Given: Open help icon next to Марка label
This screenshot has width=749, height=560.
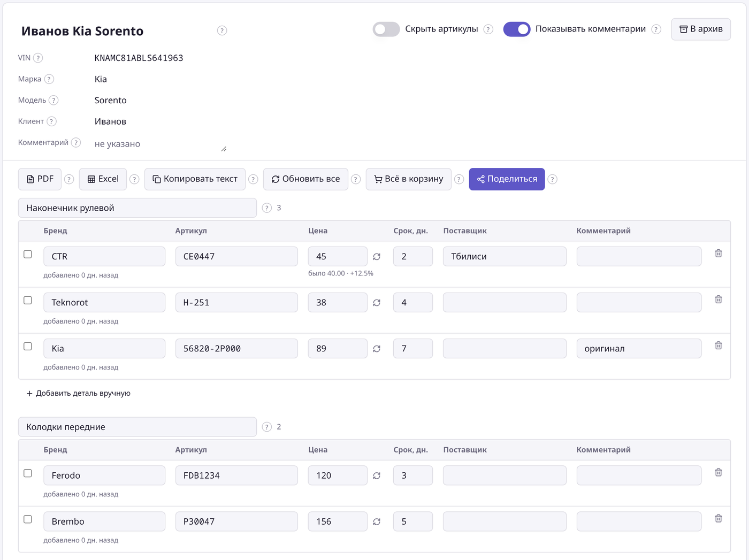Looking at the screenshot, I should 49,79.
